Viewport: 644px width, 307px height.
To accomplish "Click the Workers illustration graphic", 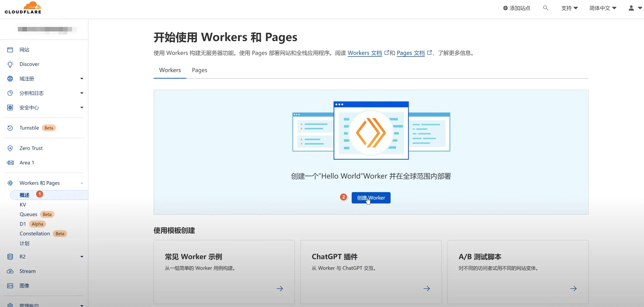I will point(371,130).
